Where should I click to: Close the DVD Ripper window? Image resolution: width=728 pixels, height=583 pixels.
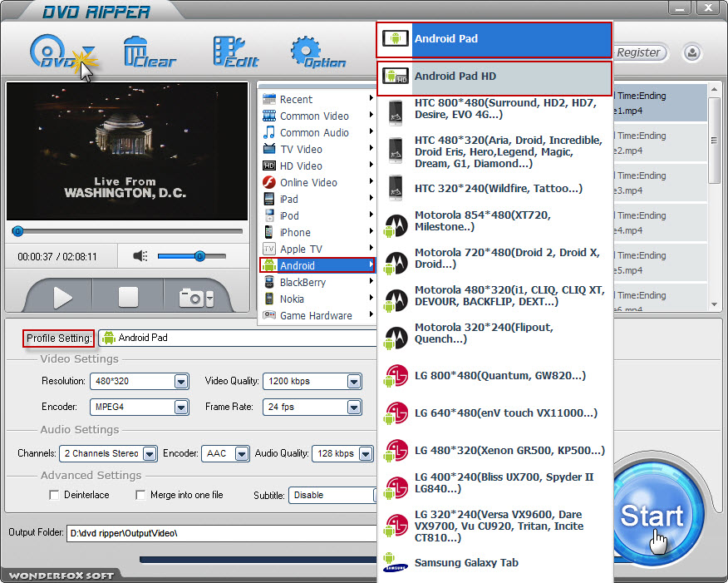click(708, 7)
